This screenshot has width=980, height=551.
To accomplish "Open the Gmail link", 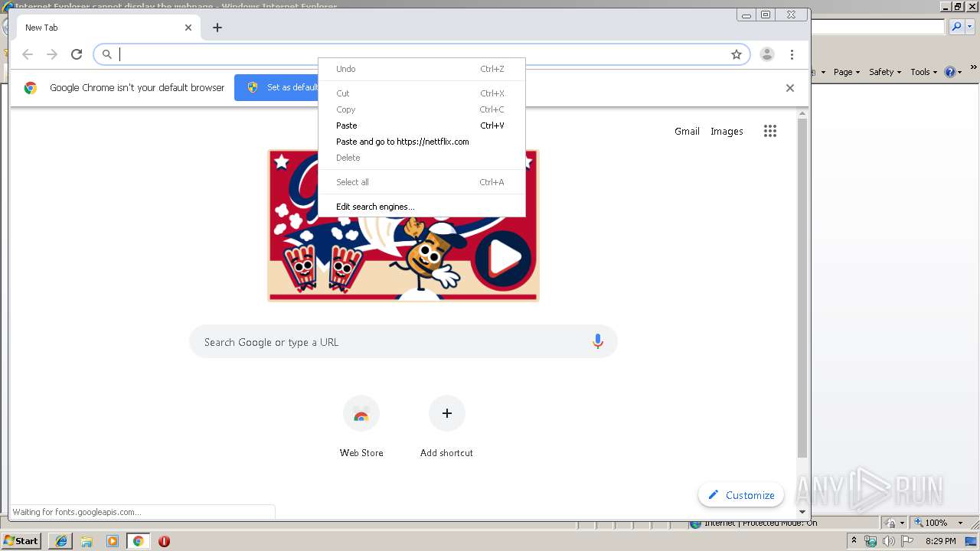I will (687, 131).
